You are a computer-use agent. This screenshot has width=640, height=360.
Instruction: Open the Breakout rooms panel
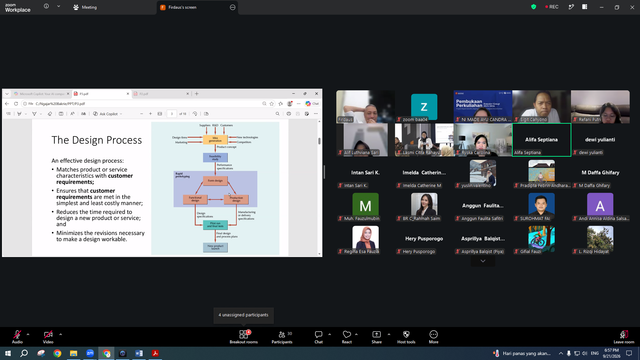pyautogui.click(x=244, y=336)
